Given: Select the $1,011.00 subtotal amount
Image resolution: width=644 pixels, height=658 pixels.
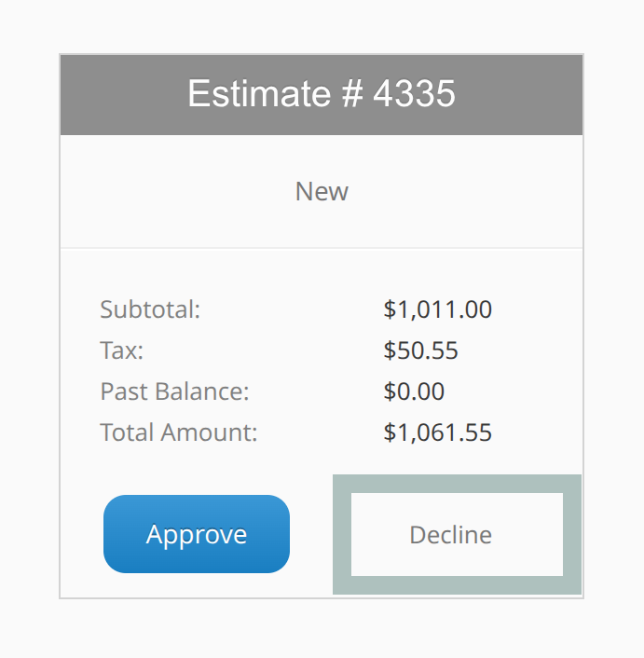Looking at the screenshot, I should (437, 309).
